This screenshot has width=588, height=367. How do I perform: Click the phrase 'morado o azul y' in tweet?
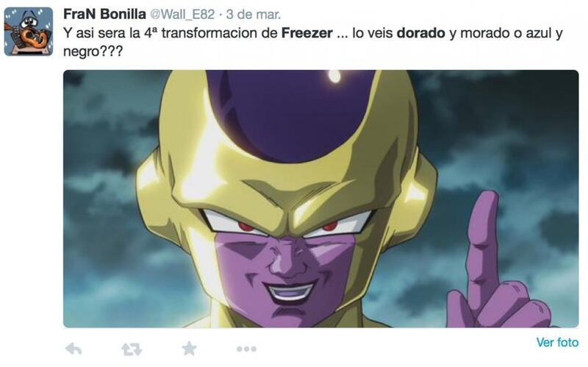pyautogui.click(x=512, y=33)
